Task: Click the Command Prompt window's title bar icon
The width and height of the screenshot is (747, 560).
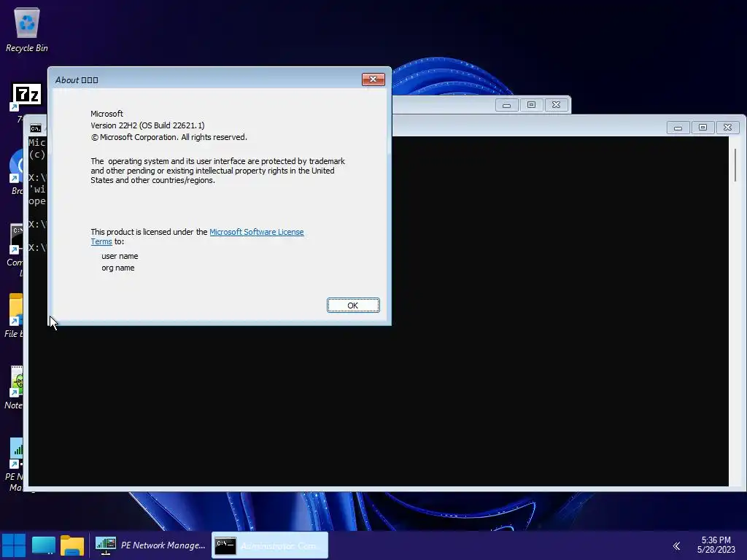Action: coord(36,128)
